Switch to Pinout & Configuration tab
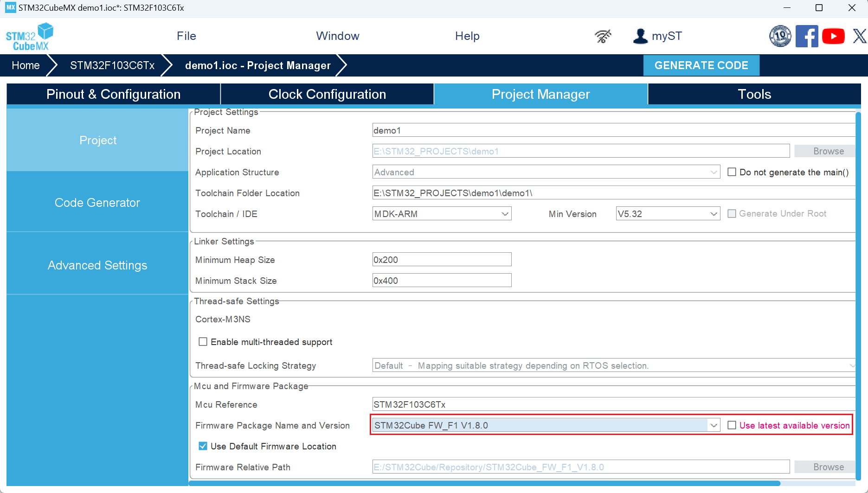This screenshot has width=868, height=493. (x=113, y=94)
